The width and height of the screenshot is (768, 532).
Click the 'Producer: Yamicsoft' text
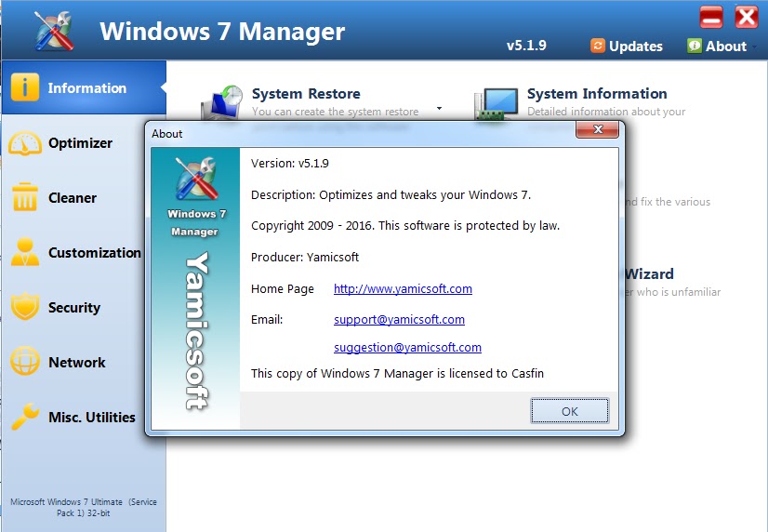point(305,257)
